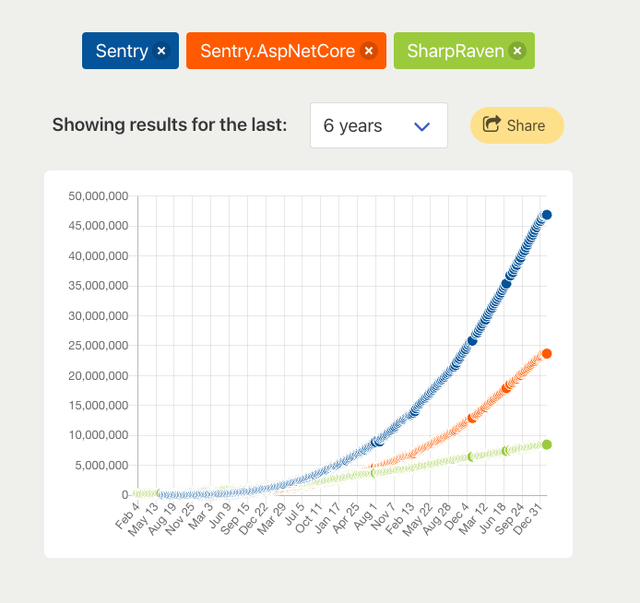Click the solid green point above Jun 18

(x=506, y=450)
